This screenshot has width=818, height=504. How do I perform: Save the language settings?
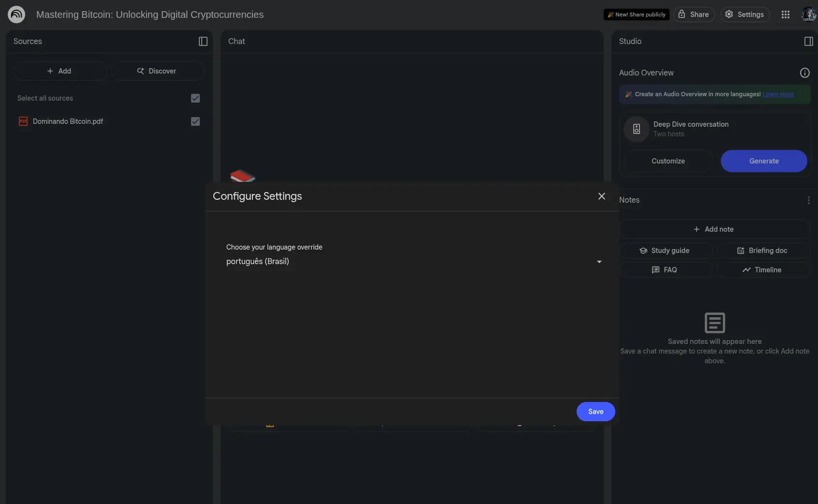(595, 412)
